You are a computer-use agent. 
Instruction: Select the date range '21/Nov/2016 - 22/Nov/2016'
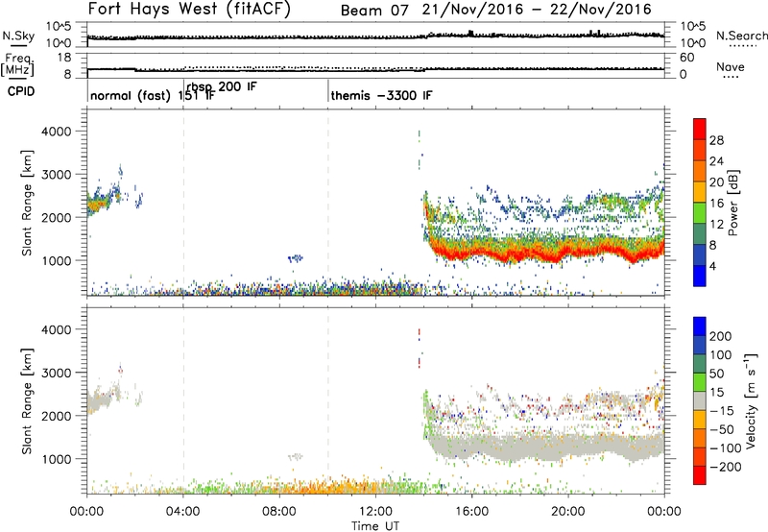coord(537,10)
